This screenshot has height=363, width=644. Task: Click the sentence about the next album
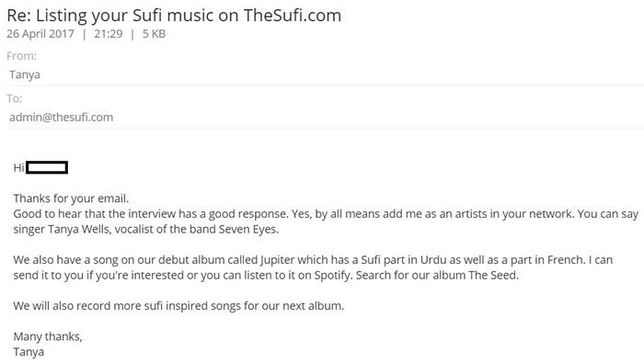(178, 306)
